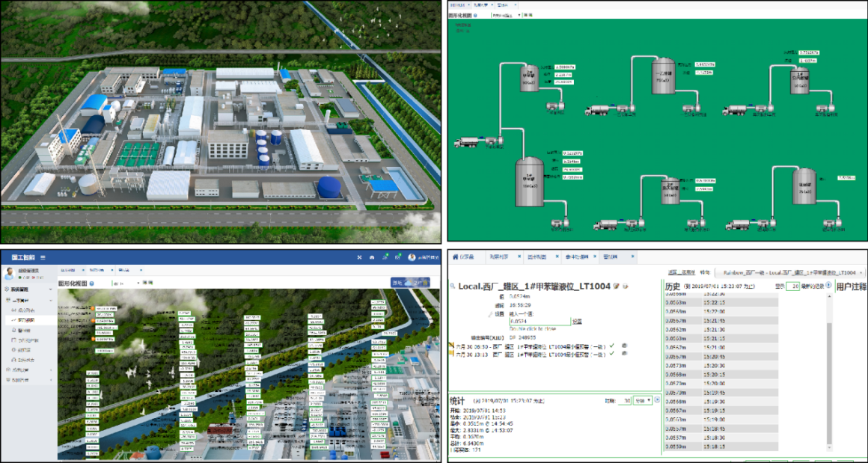
Task: Click the home icon in blue header bar
Action: (x=373, y=257)
